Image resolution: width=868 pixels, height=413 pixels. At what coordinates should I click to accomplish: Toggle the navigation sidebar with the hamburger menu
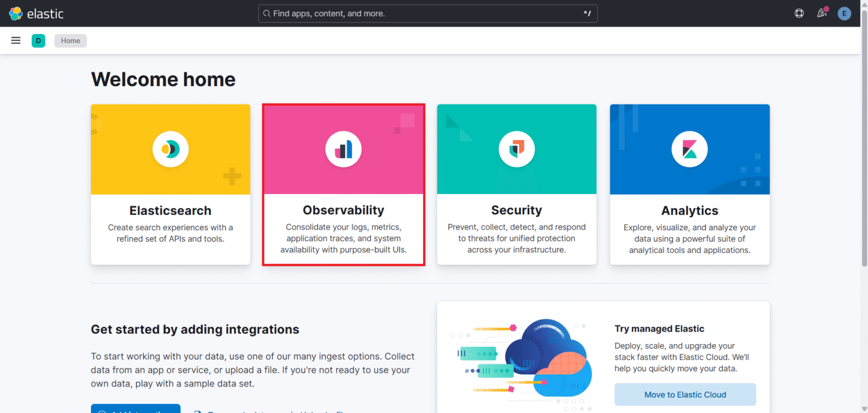(x=15, y=40)
